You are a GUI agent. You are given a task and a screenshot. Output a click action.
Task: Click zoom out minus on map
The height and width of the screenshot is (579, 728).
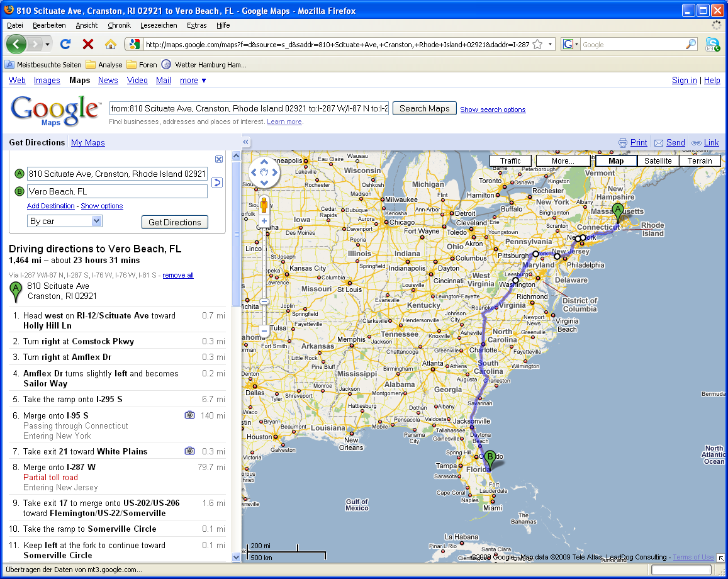[264, 330]
